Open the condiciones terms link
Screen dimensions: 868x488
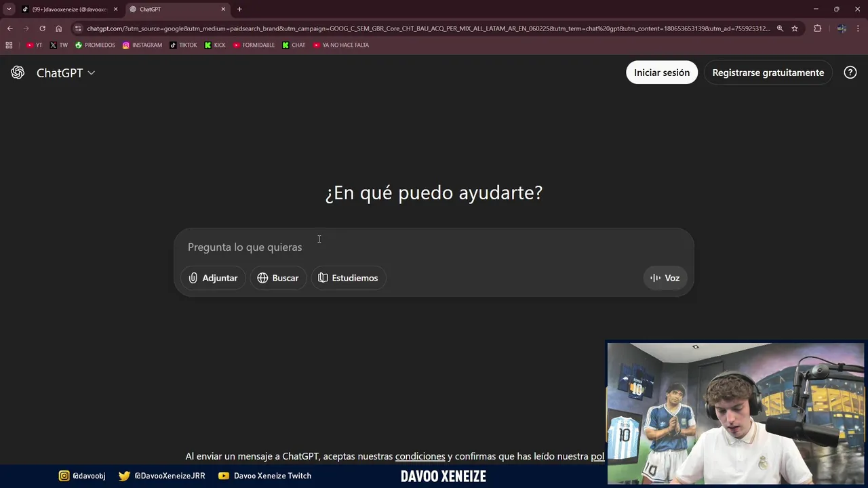click(420, 456)
